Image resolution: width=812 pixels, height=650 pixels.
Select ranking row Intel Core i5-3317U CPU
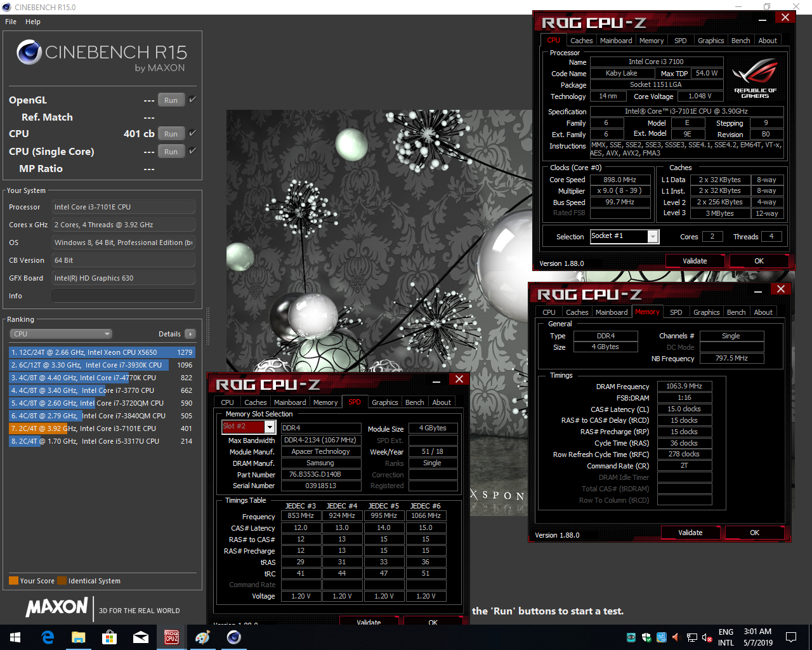pyautogui.click(x=101, y=441)
